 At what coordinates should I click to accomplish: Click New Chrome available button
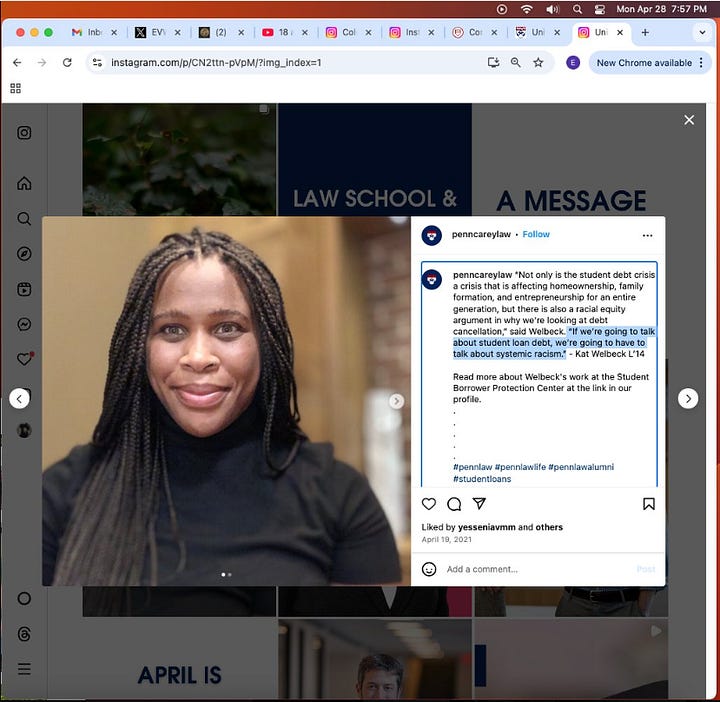(x=644, y=62)
